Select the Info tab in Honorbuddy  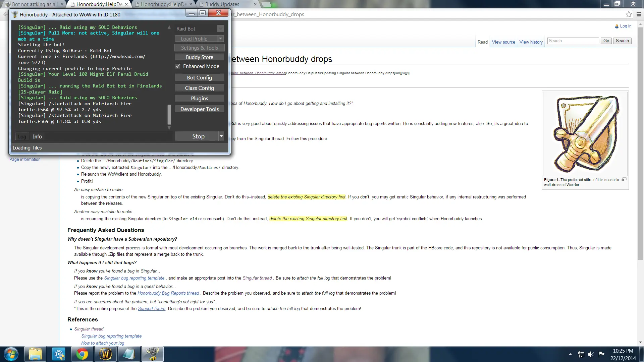(37, 136)
